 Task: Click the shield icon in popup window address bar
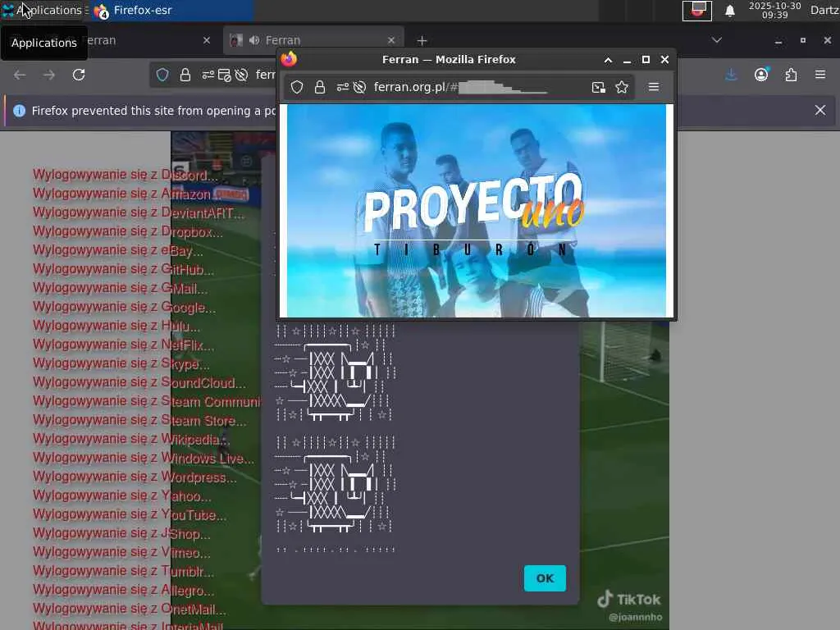point(297,87)
